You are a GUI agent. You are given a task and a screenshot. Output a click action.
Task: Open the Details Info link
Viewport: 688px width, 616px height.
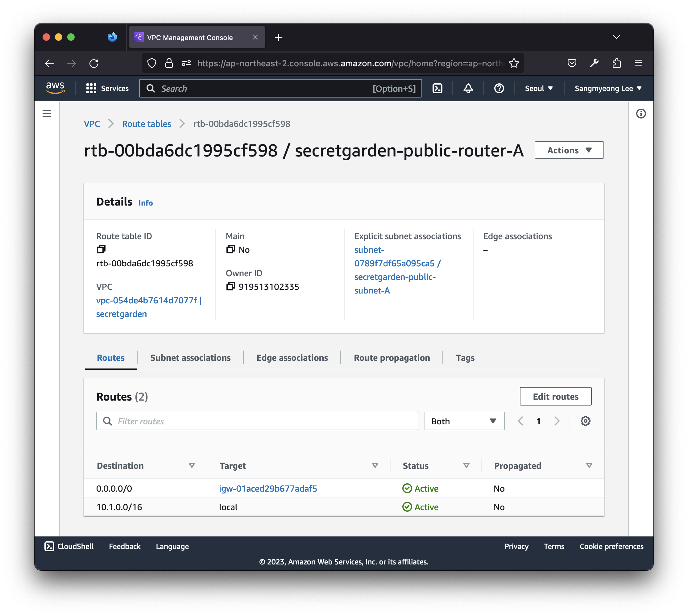tap(146, 203)
